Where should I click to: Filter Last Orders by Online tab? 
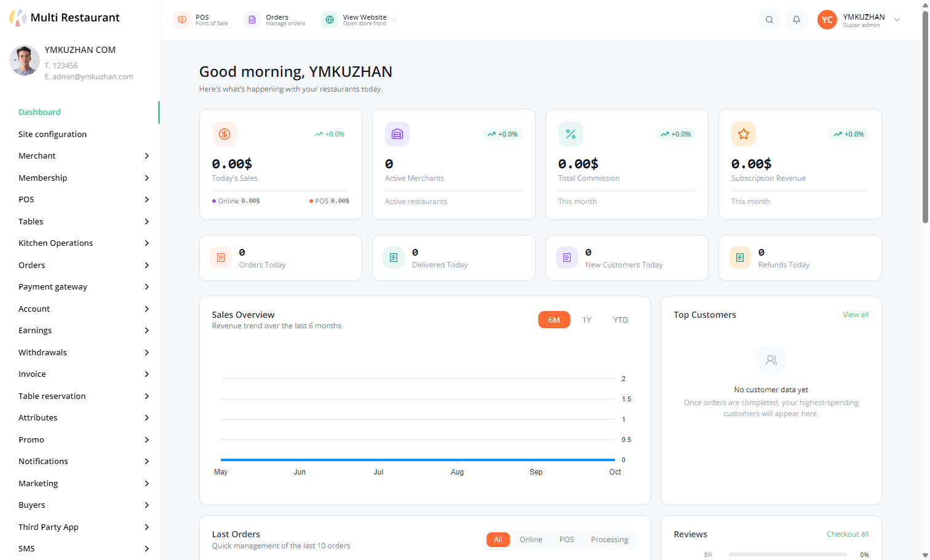pyautogui.click(x=531, y=540)
